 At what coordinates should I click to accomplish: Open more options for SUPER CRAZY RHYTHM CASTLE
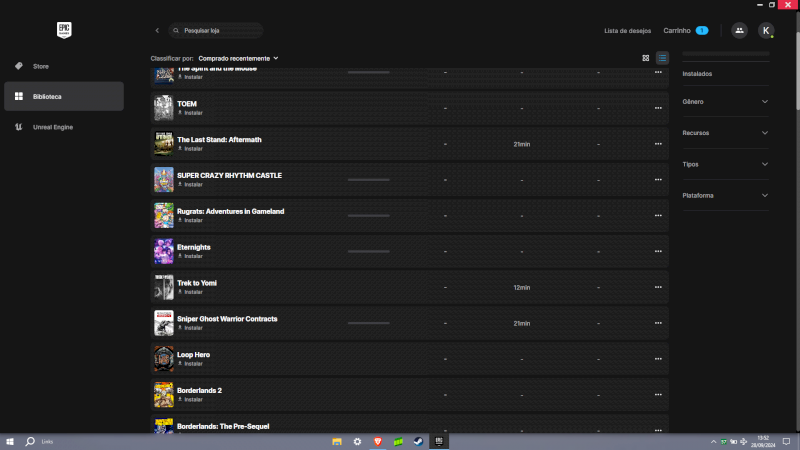pos(658,180)
